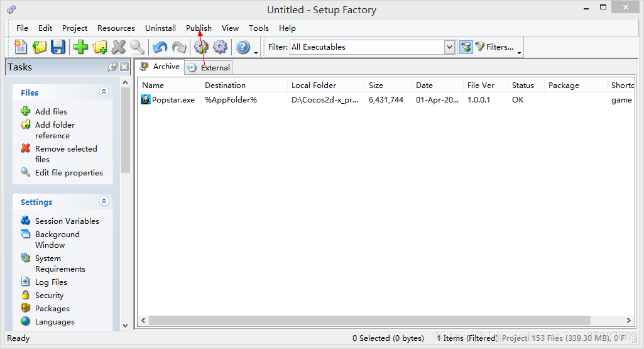Click the gray X Remove Files toolbar icon

(x=118, y=47)
